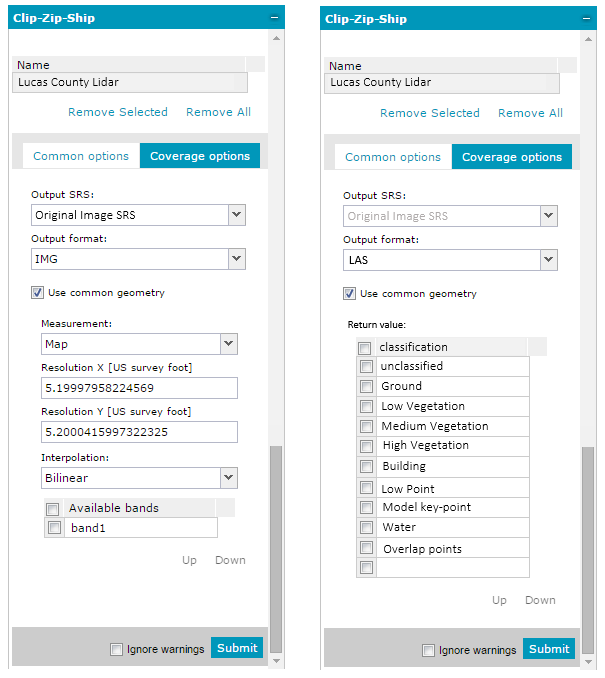Click Remove All link in right panel
Viewport: 605px width, 678px height.
tap(530, 113)
